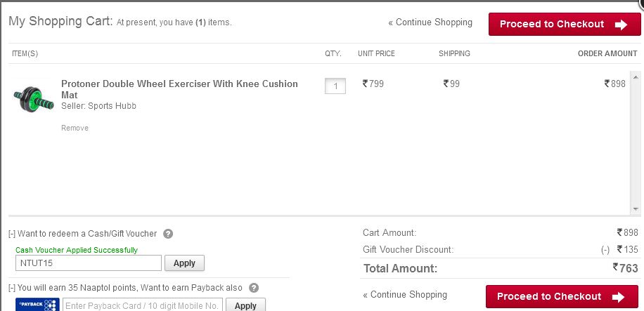
Task: Click the Payback logo icon
Action: click(37, 305)
